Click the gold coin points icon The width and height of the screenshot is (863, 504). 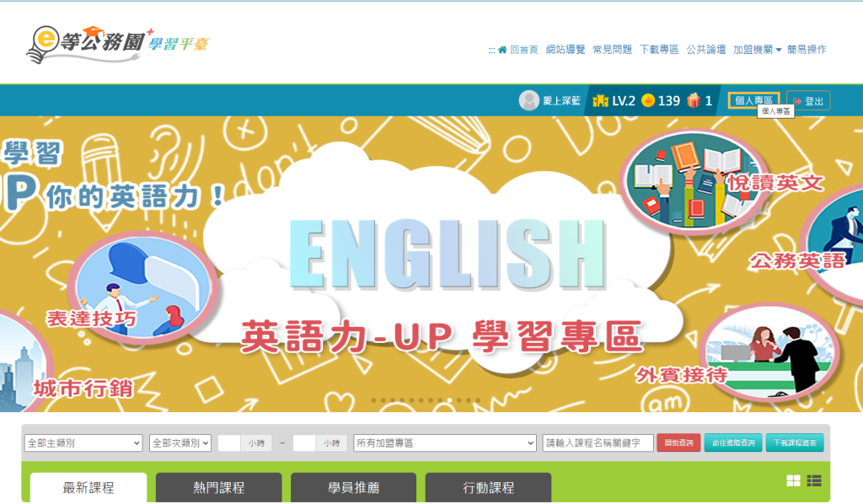tap(648, 100)
